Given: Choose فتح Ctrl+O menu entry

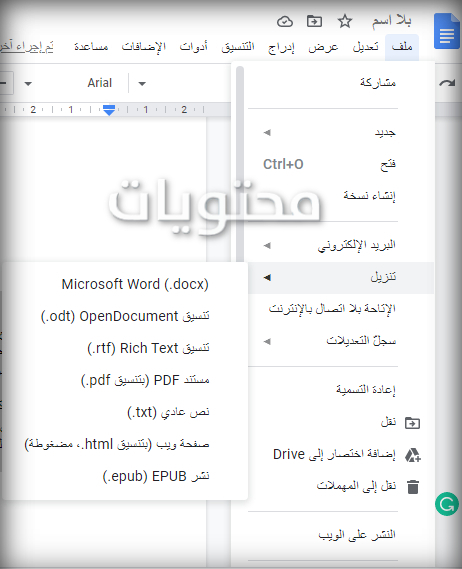Looking at the screenshot, I should (x=332, y=164).
